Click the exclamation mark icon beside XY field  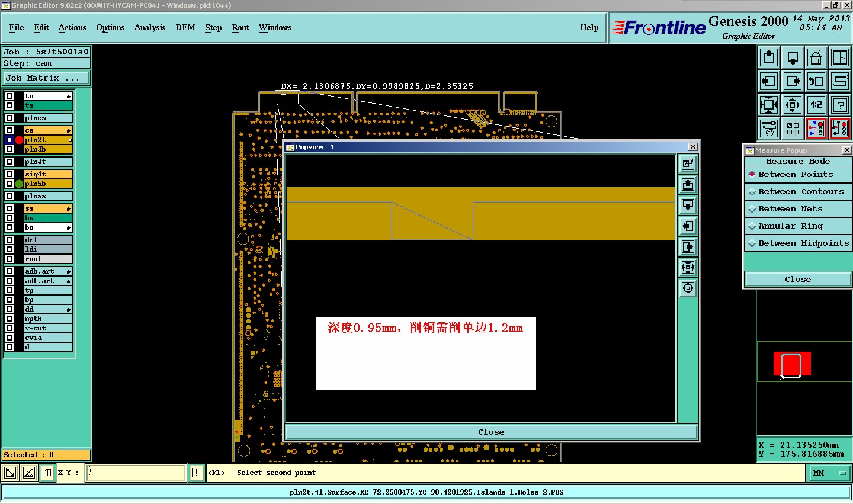197,473
